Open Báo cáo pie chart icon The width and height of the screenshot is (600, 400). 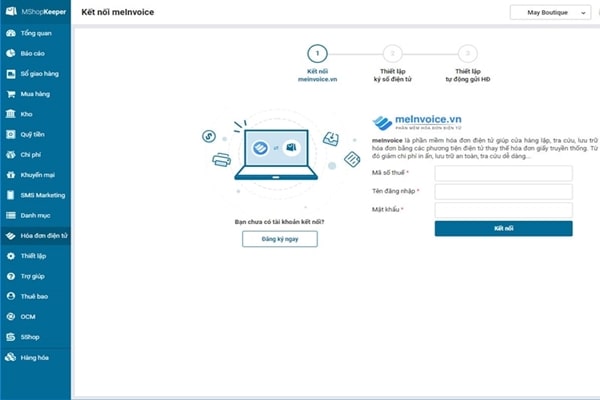click(11, 54)
